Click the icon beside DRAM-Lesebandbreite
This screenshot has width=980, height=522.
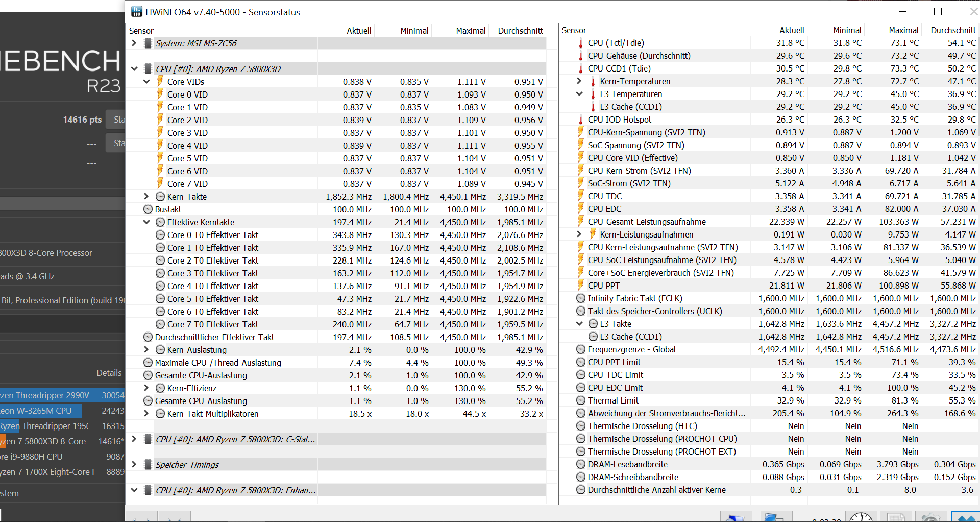pos(581,464)
